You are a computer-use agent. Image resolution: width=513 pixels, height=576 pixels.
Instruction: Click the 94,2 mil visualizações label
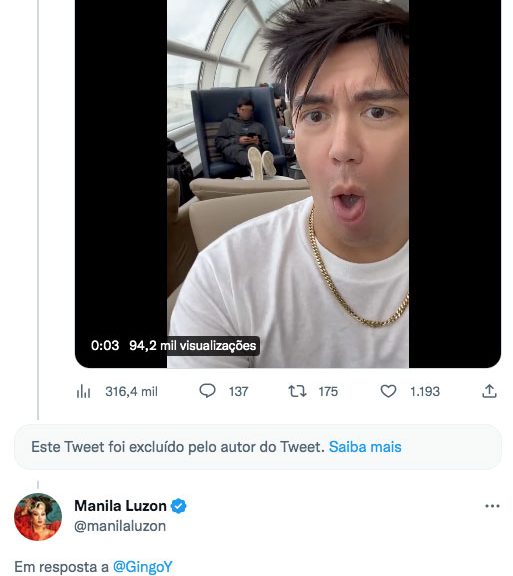tap(193, 346)
